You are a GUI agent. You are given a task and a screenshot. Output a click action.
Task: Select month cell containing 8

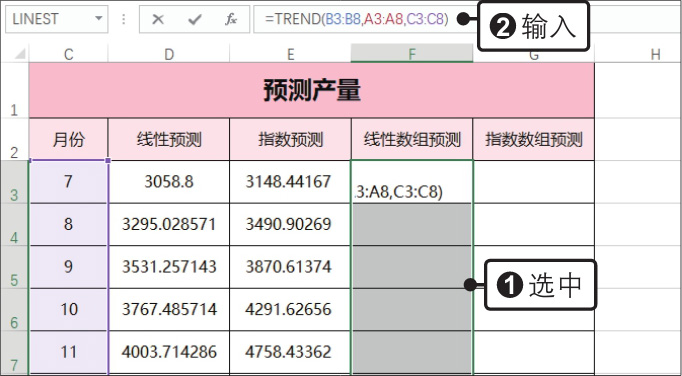click(x=68, y=225)
